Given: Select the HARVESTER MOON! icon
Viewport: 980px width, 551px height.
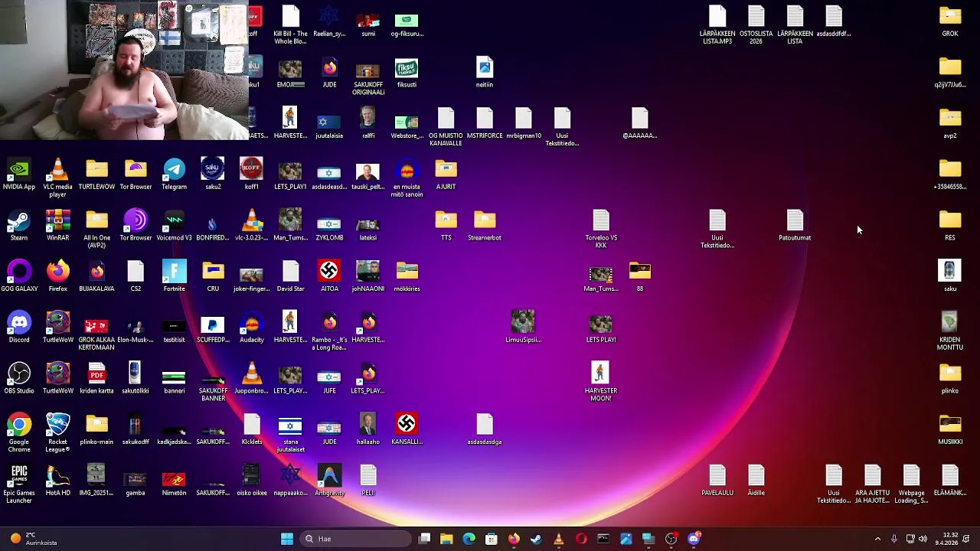Looking at the screenshot, I should coord(601,383).
